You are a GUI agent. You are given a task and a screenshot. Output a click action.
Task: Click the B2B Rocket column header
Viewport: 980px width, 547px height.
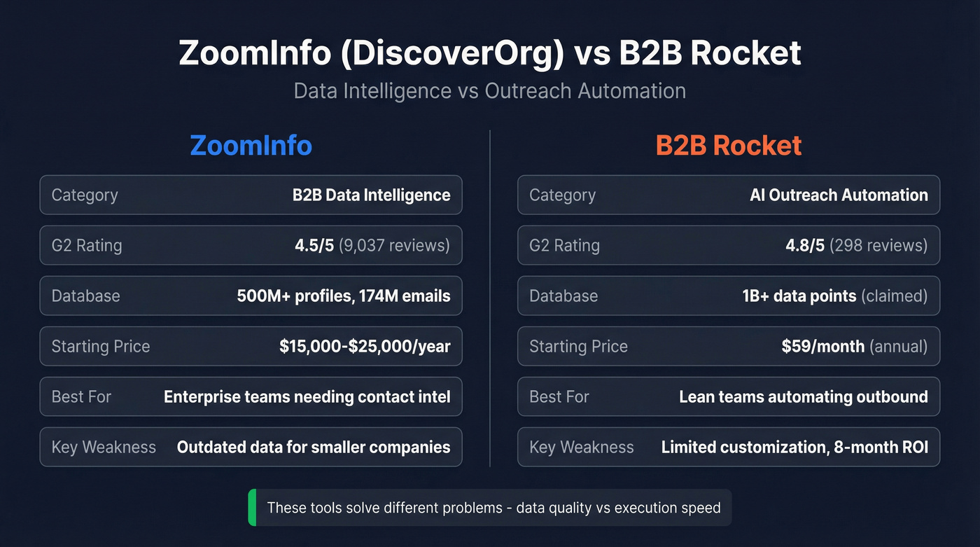pos(728,145)
